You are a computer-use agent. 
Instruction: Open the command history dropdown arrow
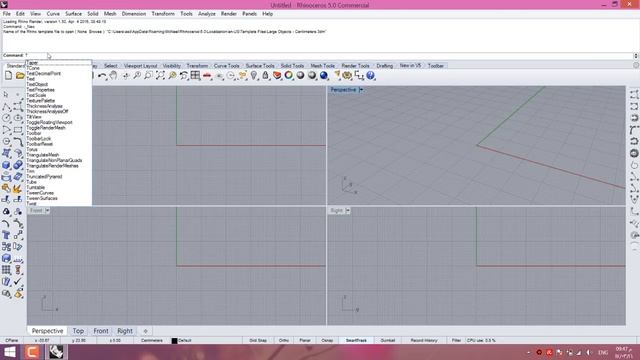click(636, 56)
